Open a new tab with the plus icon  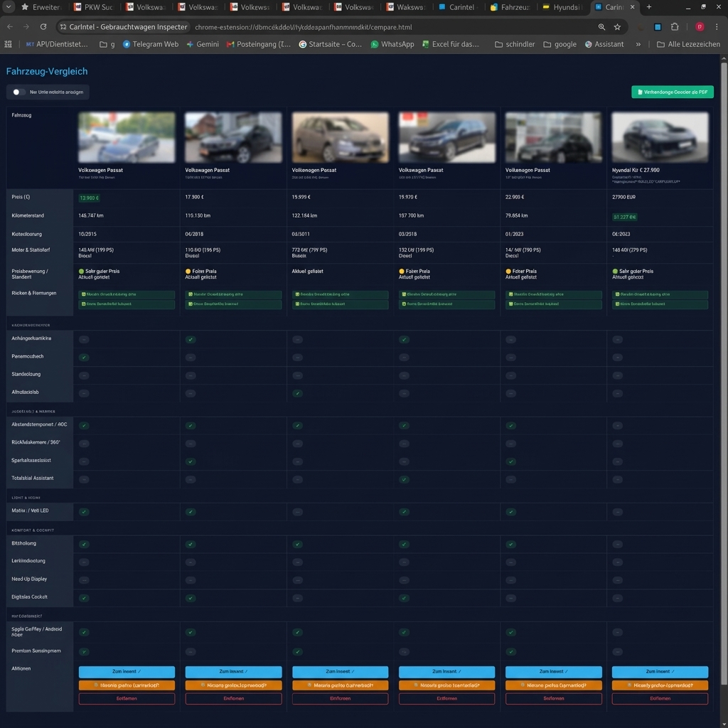click(649, 7)
